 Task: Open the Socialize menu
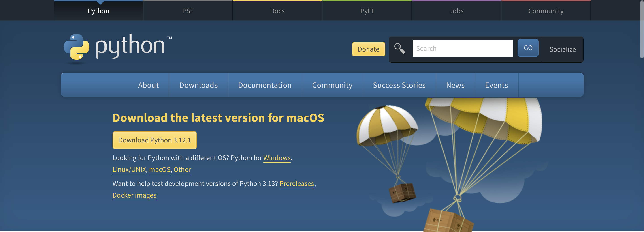(563, 49)
